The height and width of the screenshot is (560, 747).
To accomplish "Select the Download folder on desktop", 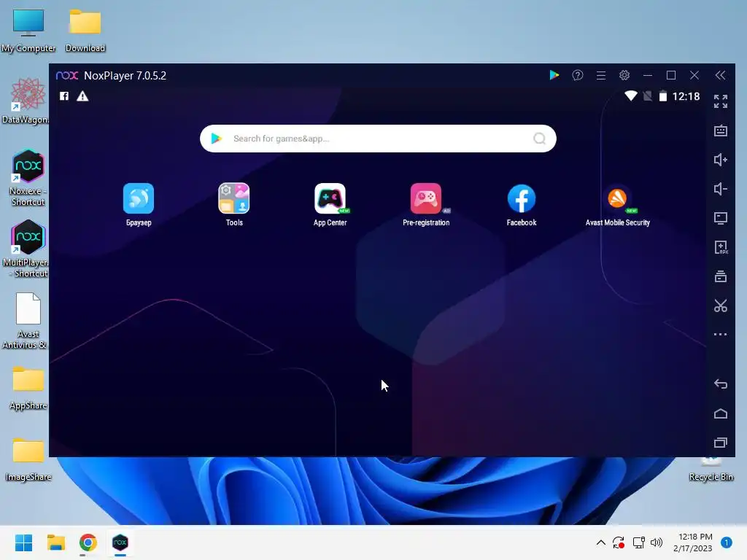I will (x=85, y=31).
